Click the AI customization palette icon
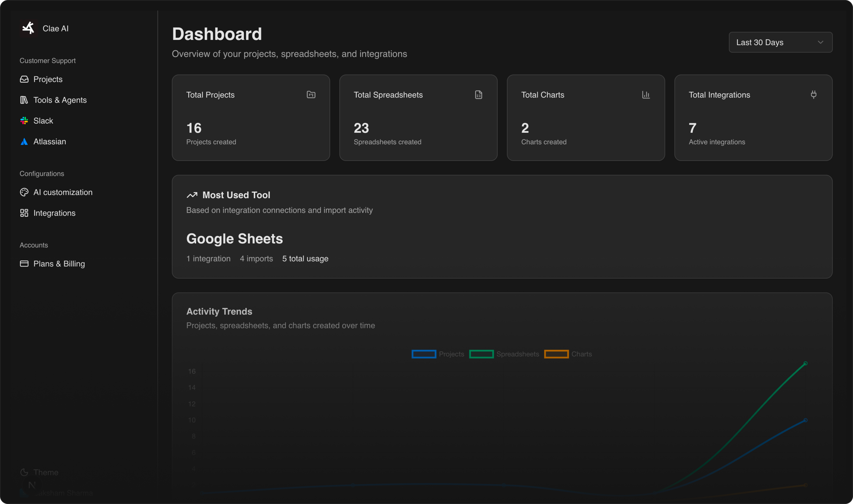This screenshot has width=853, height=504. tap(24, 192)
